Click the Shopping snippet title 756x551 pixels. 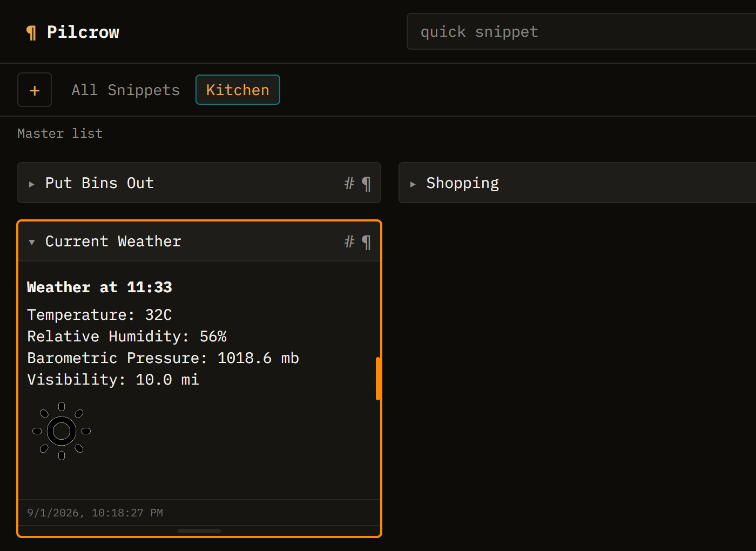pos(463,183)
